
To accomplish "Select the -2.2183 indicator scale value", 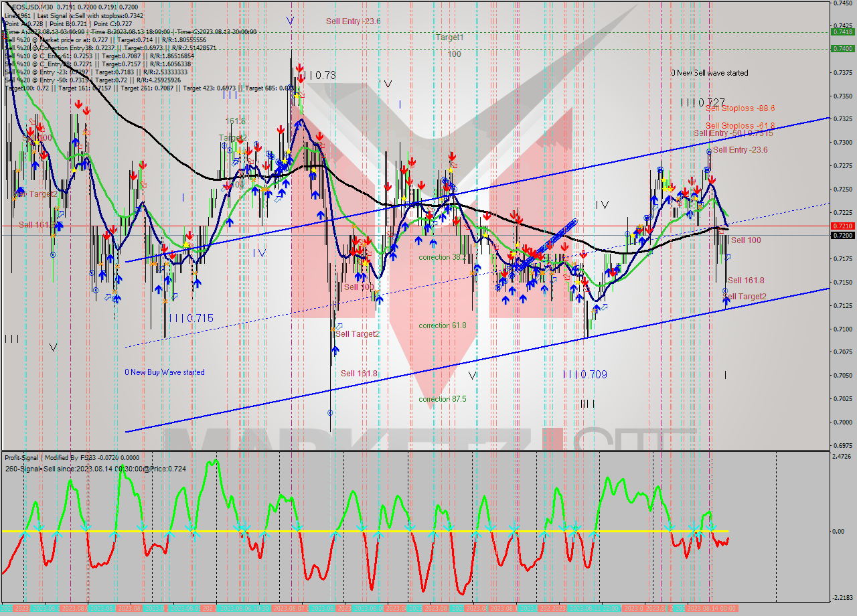I will point(844,597).
